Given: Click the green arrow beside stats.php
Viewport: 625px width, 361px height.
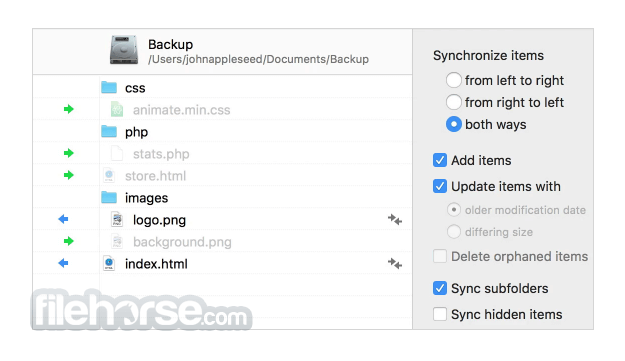Looking at the screenshot, I should [x=69, y=153].
